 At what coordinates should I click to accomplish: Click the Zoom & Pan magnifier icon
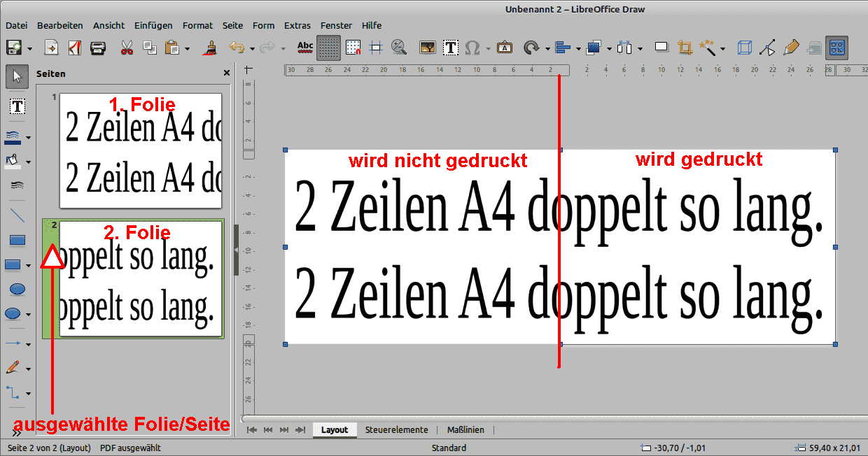(399, 48)
